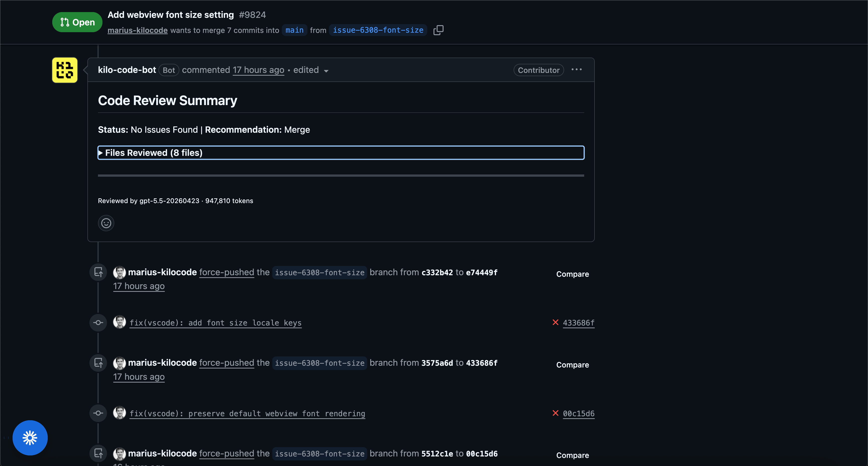Screen dimensions: 868x466
Task: Compare the c332b42 to e74449f force-push
Action: click(x=572, y=274)
